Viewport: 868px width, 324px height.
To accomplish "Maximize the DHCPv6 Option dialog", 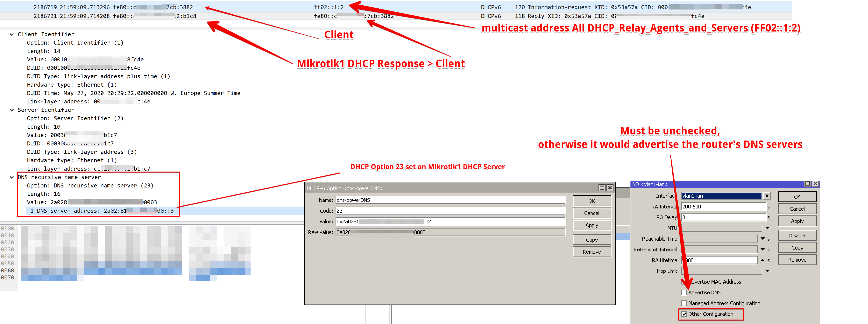I will (x=602, y=188).
